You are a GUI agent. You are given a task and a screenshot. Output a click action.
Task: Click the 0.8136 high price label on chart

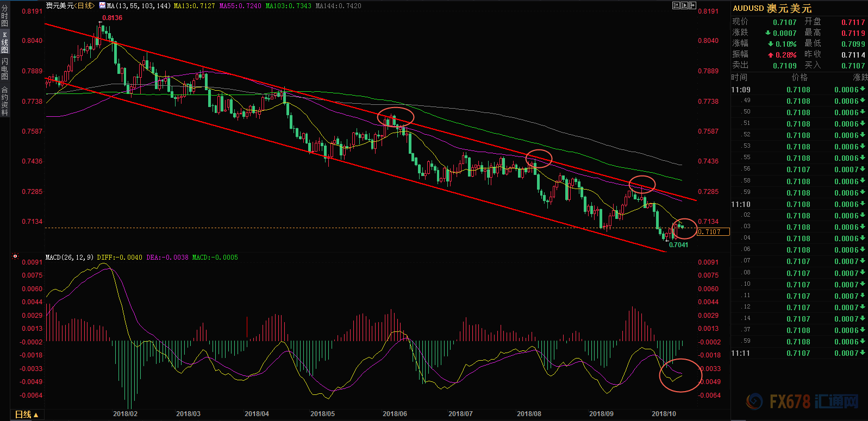[x=113, y=18]
